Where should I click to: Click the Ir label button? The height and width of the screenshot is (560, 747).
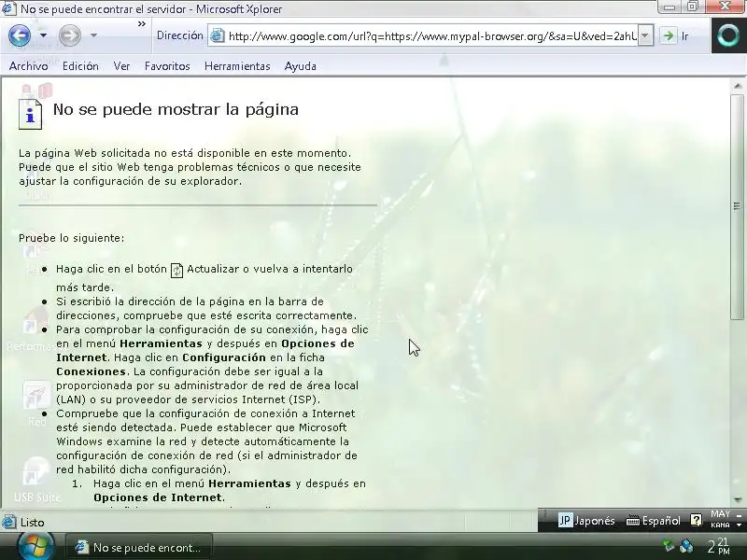pyautogui.click(x=684, y=36)
